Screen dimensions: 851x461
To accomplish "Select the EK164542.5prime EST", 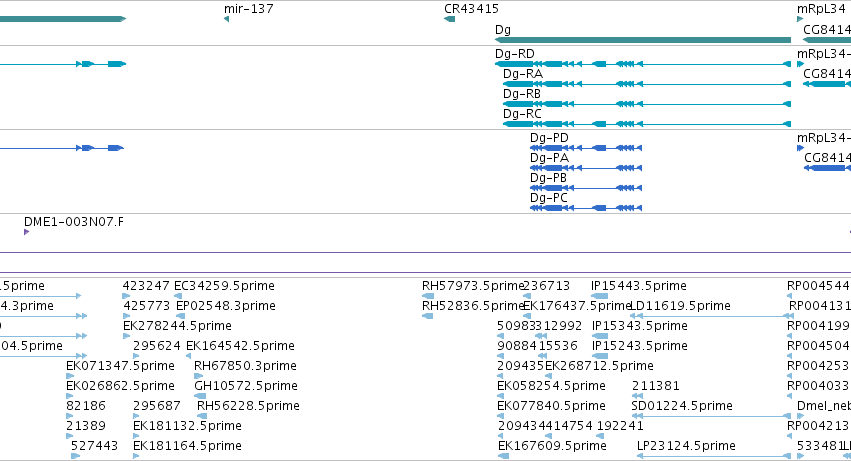I will click(x=188, y=356).
